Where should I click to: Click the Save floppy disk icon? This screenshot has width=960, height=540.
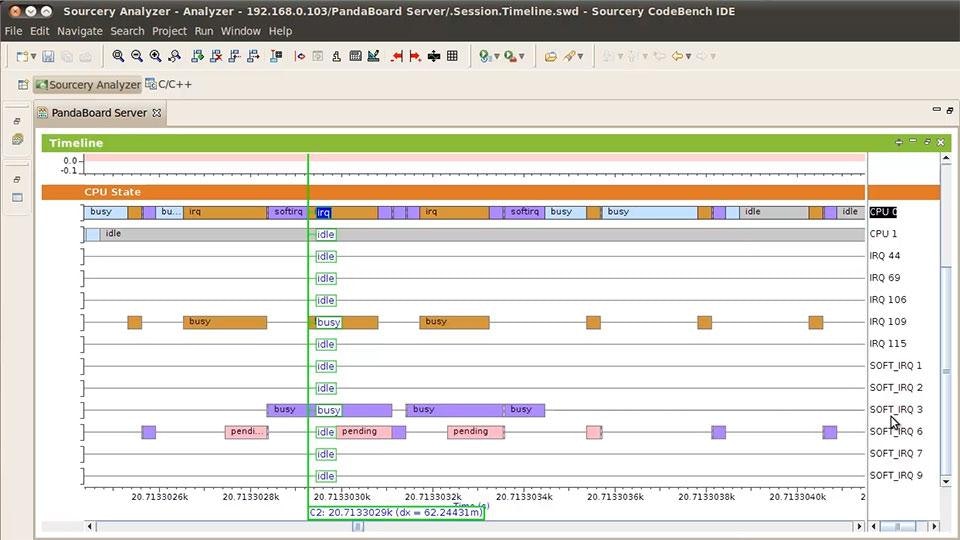[48, 56]
